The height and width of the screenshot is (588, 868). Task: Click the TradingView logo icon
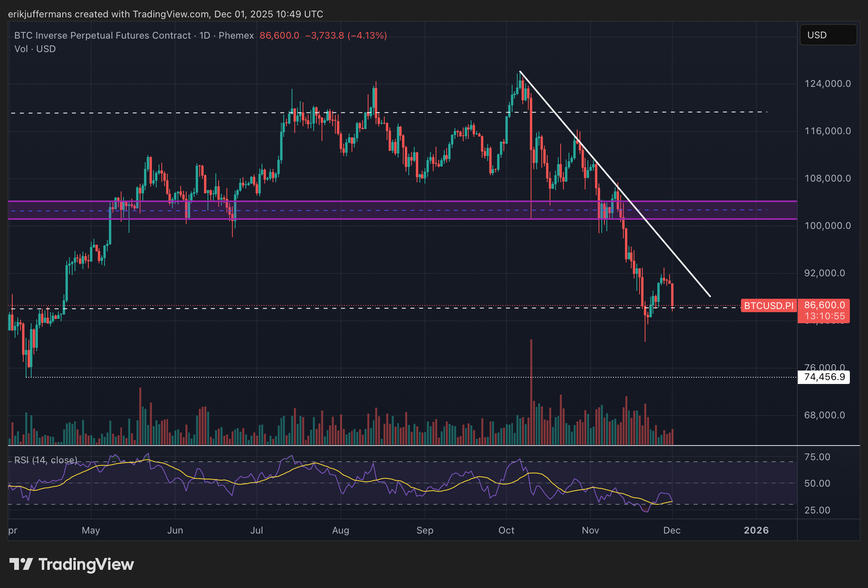pos(21,564)
